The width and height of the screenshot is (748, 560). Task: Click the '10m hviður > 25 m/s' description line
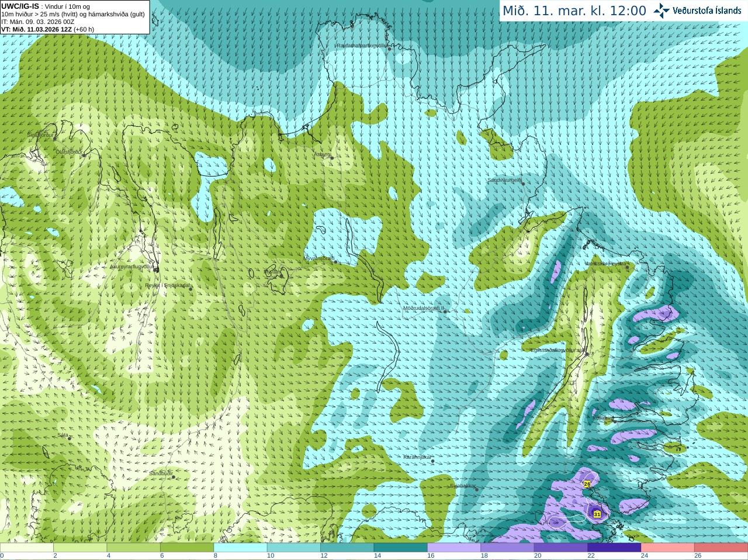[73, 14]
